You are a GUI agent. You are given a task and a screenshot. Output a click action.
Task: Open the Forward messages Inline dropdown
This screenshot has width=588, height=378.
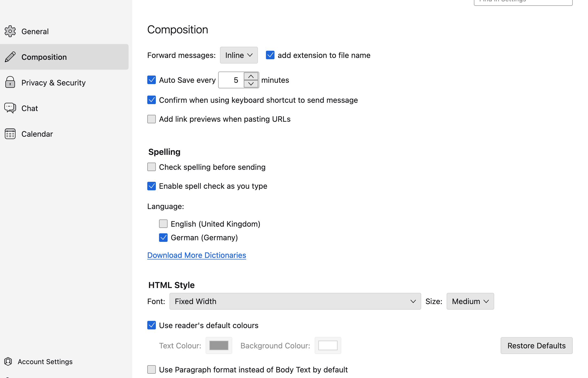coord(239,55)
